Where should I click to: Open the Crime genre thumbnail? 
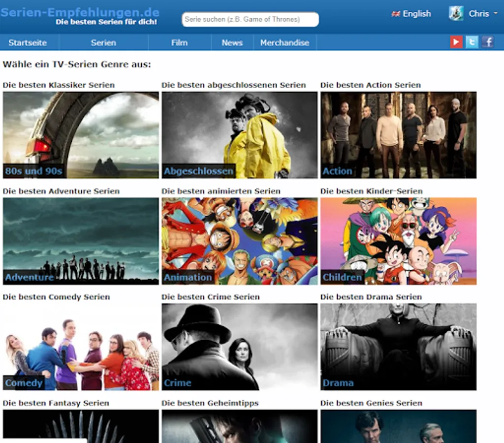pos(240,347)
